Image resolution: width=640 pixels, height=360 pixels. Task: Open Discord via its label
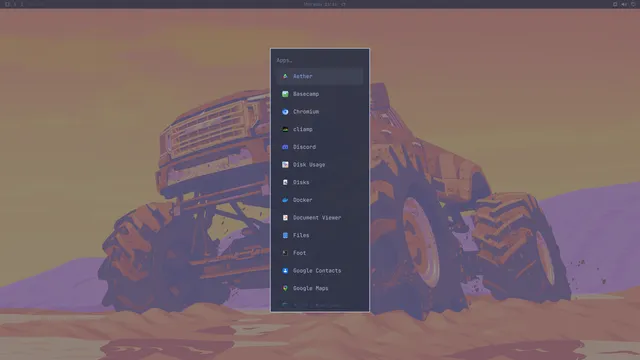click(x=304, y=147)
